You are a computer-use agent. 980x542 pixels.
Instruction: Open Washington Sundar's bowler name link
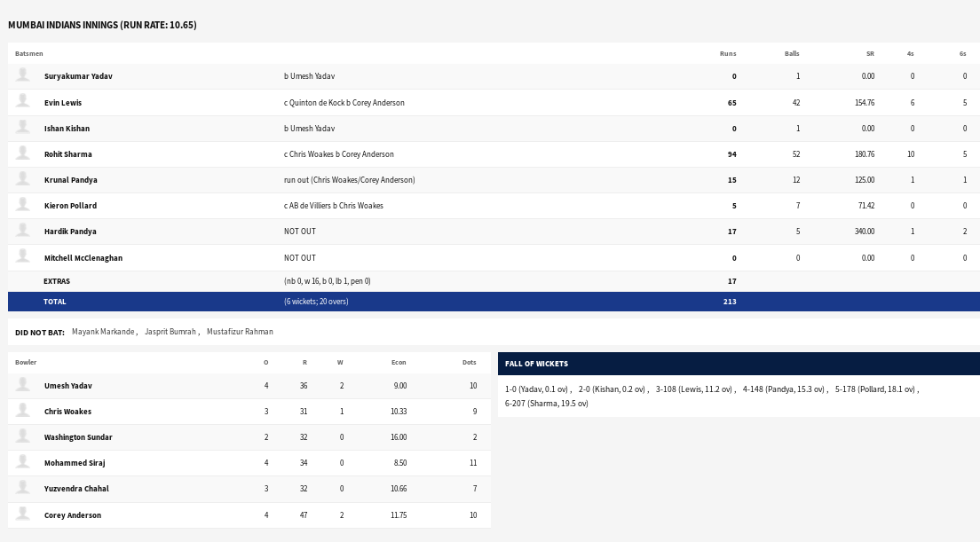click(x=78, y=437)
